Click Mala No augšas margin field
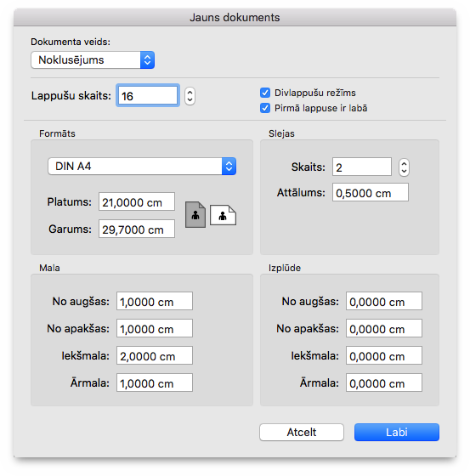This screenshot has height=476, width=470. tap(155, 301)
